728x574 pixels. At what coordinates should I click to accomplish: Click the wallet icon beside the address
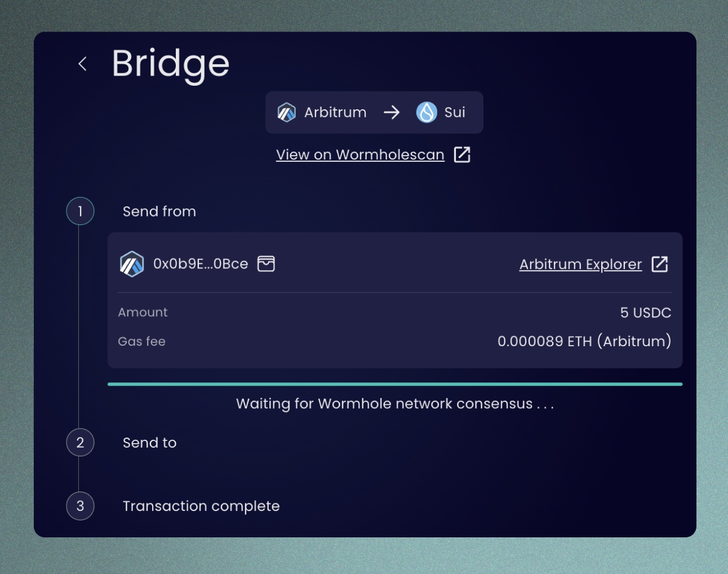(266, 263)
